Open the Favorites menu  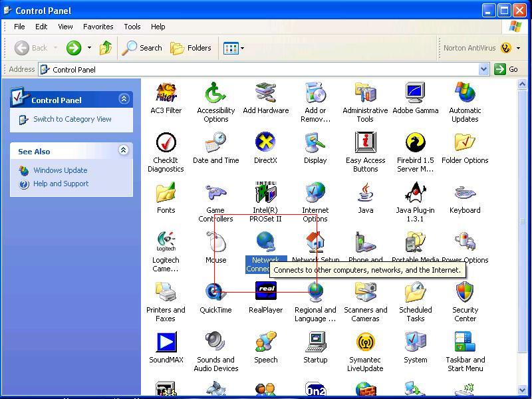98,27
